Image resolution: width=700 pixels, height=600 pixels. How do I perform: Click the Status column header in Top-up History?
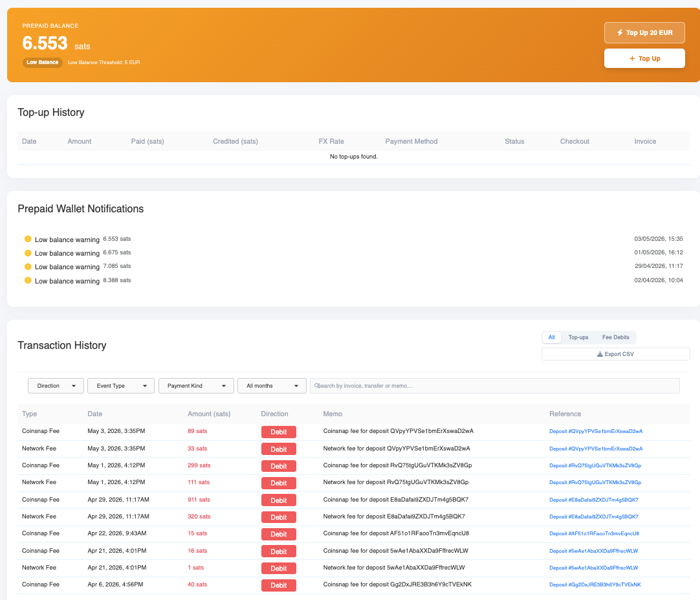[x=514, y=141]
